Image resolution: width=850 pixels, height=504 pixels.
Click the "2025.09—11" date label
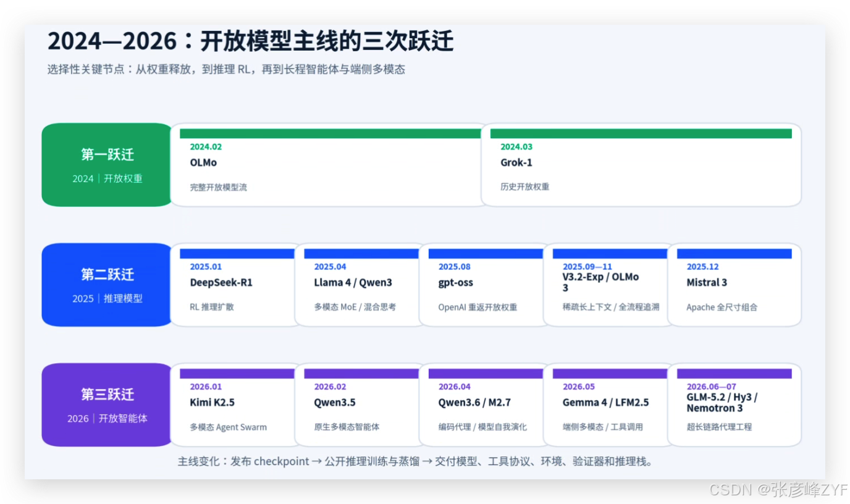[x=587, y=267]
